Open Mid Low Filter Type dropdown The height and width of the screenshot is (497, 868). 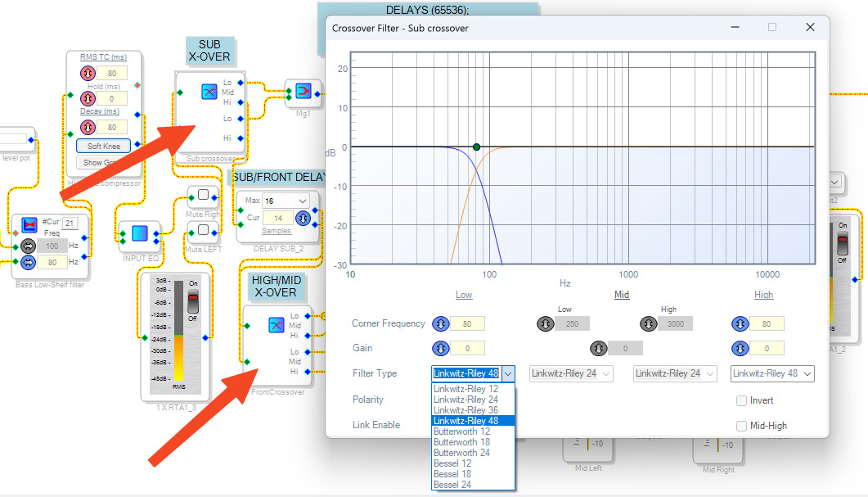571,374
